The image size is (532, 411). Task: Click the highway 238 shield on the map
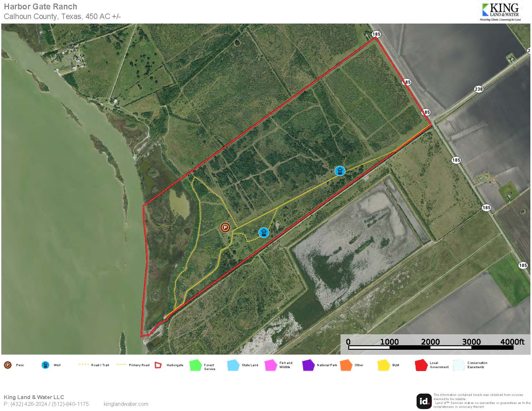478,89
